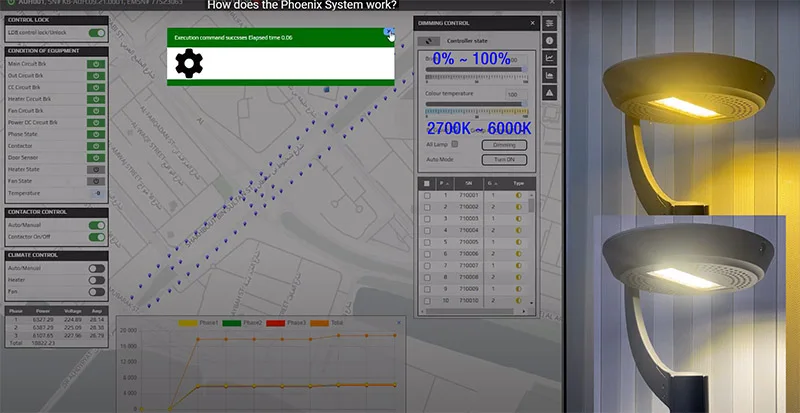
Task: Select checkbox for lamp 710003
Action: (x=427, y=219)
